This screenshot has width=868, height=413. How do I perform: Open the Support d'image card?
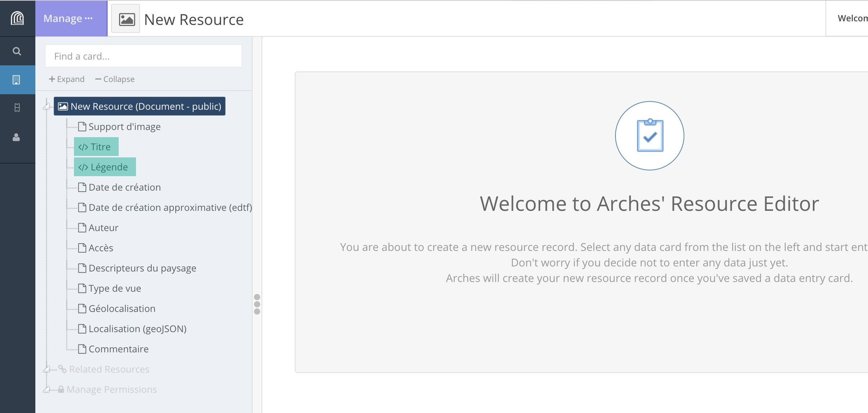tap(124, 127)
